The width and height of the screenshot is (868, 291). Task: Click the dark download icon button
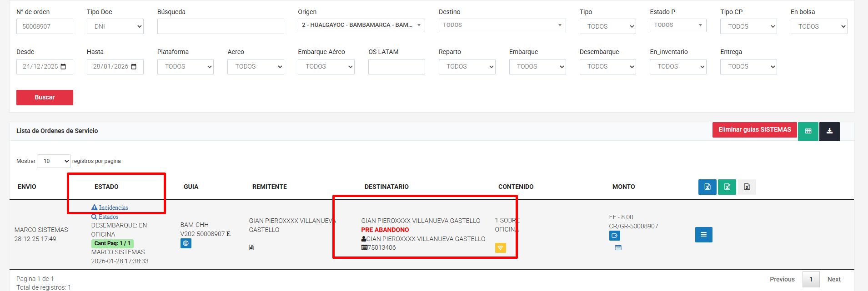click(829, 131)
